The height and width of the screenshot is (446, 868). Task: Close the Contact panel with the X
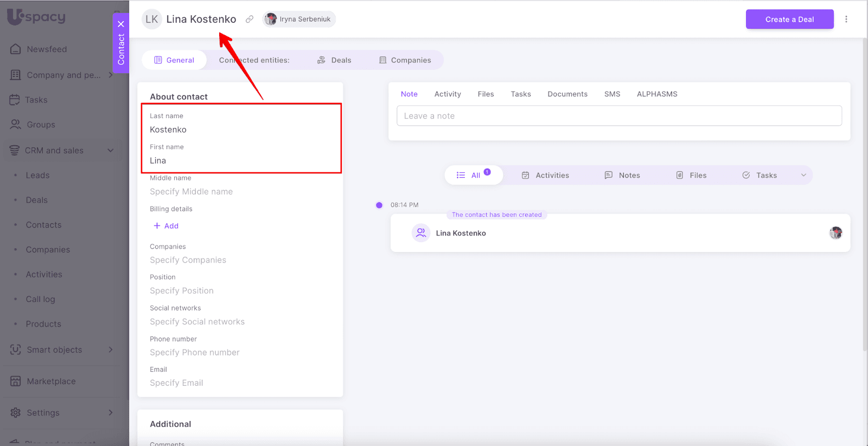click(x=121, y=24)
